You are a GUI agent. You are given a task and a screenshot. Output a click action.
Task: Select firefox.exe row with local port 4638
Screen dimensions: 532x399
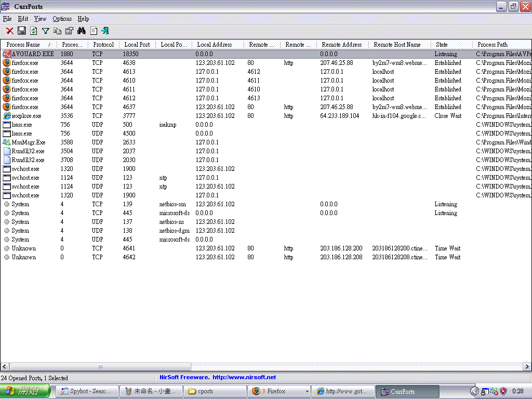point(266,63)
